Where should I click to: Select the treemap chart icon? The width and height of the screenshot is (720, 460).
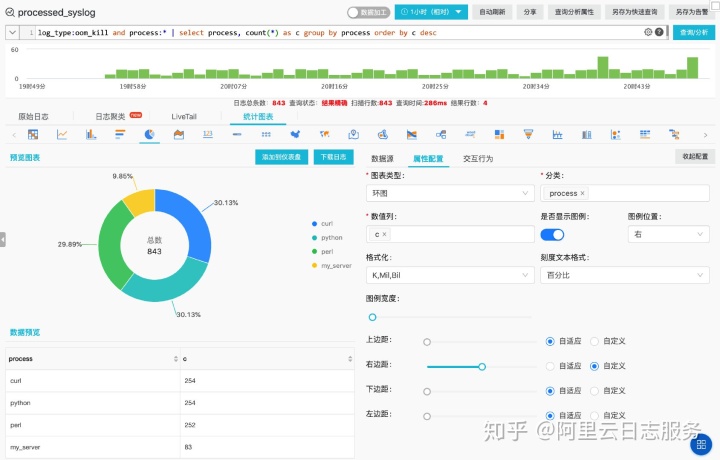point(499,135)
